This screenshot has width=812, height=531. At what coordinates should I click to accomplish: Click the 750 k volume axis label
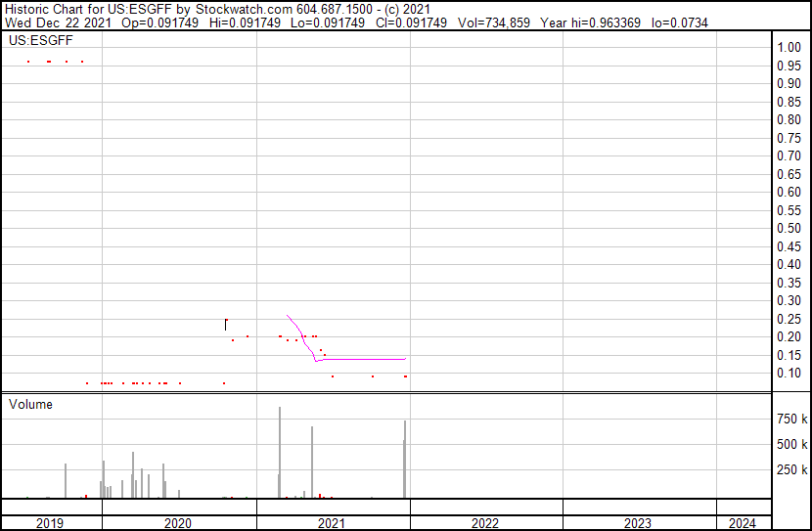pyautogui.click(x=791, y=420)
